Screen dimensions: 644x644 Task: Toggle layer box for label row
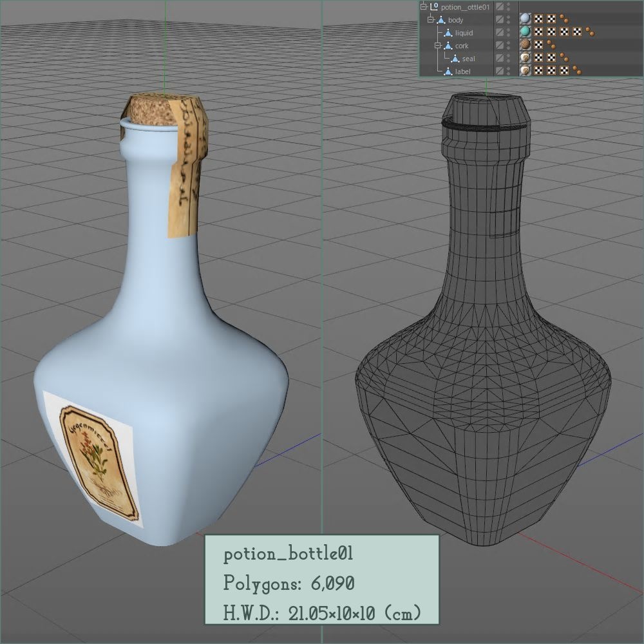coord(500,71)
